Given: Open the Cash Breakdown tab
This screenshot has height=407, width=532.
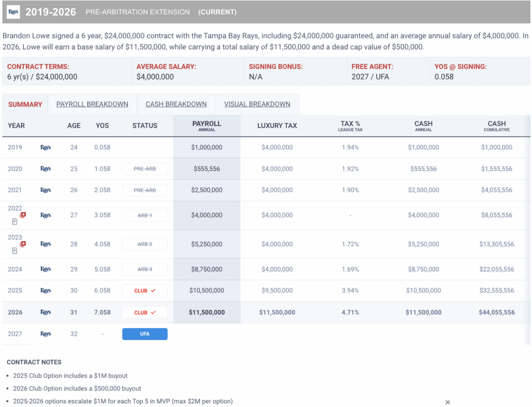Looking at the screenshot, I should point(176,104).
